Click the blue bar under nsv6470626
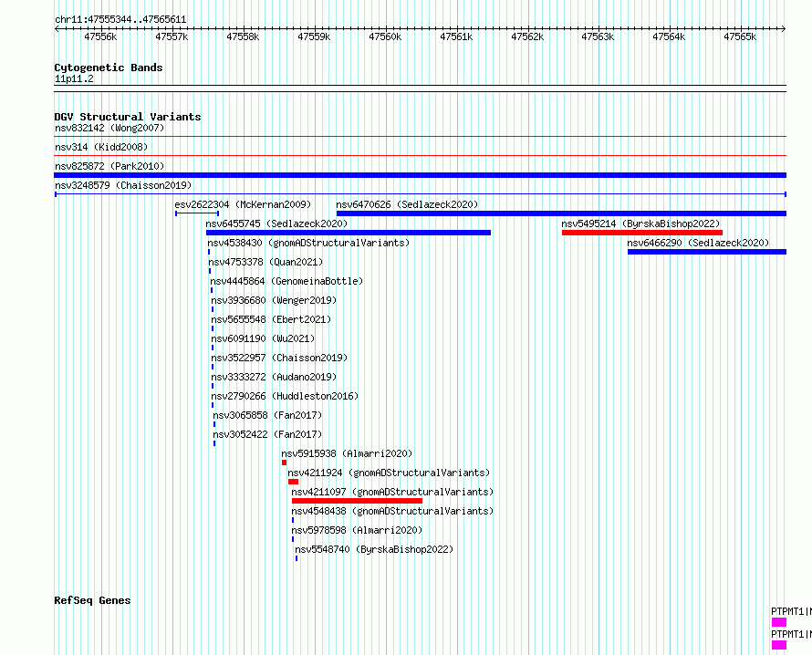812x655 pixels. click(561, 213)
